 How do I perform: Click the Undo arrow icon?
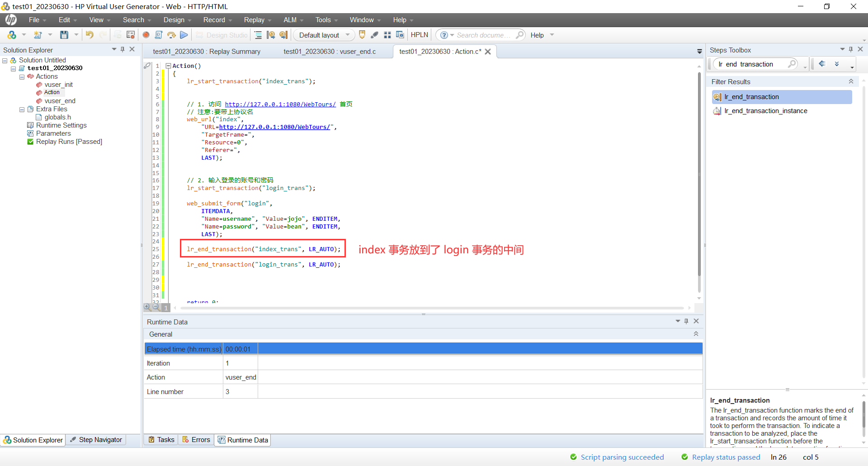[90, 35]
